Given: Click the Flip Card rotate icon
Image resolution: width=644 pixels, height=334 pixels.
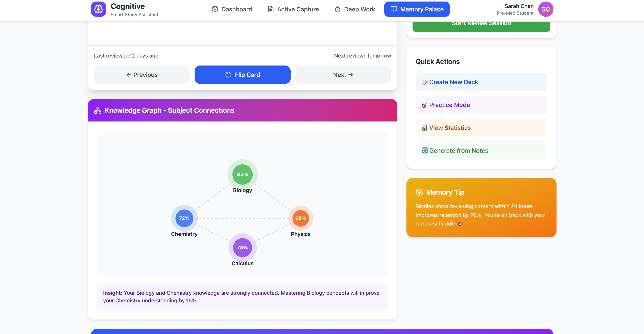Looking at the screenshot, I should [228, 75].
